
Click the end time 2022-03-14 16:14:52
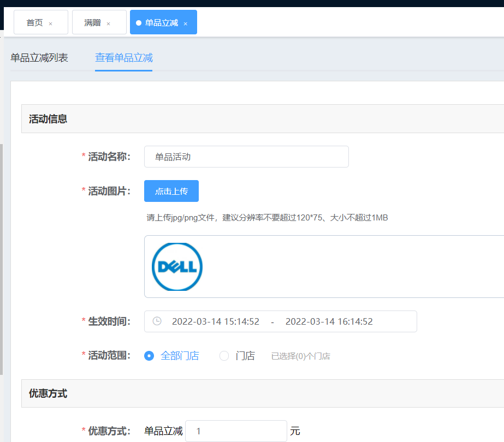[x=329, y=321]
